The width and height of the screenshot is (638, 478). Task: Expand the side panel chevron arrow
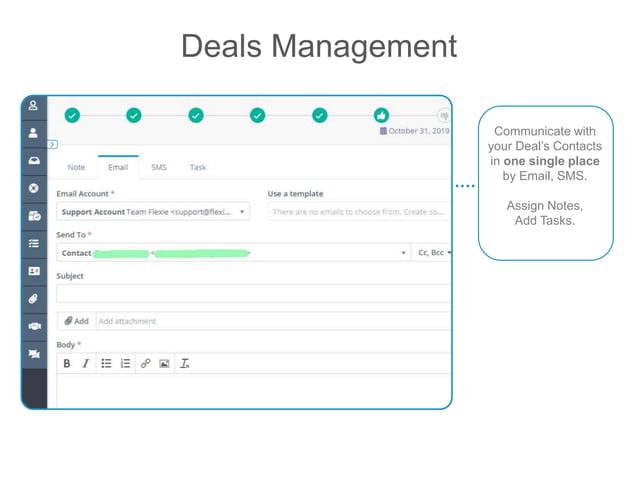pos(52,144)
